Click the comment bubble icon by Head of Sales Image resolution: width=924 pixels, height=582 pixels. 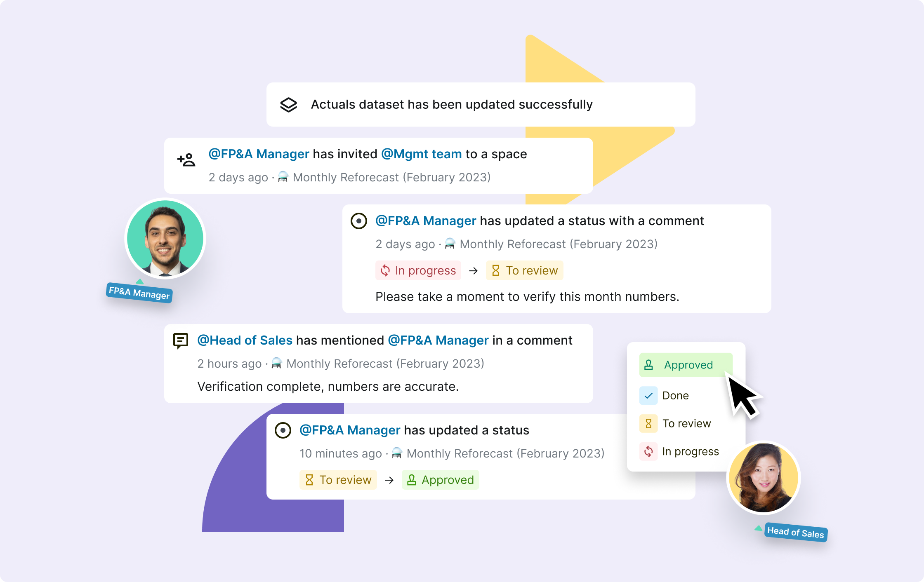[181, 341]
